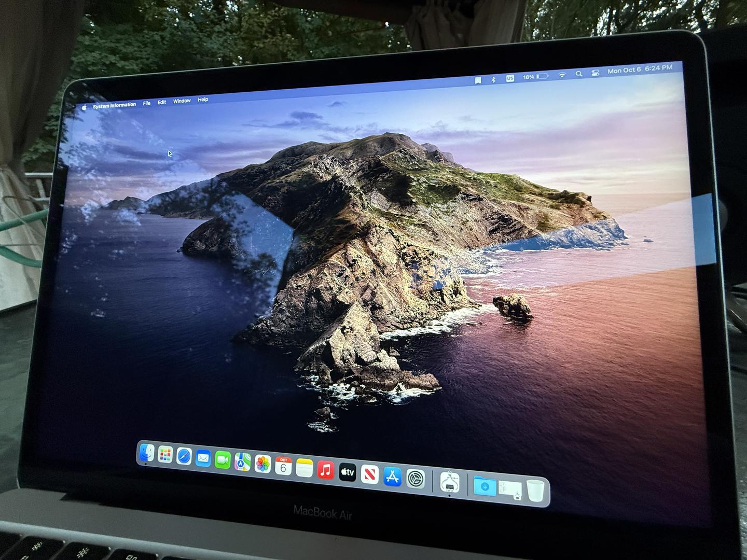Screen dimensions: 747x560
Task: Open System Settings gear icon in Dock
Action: click(416, 478)
